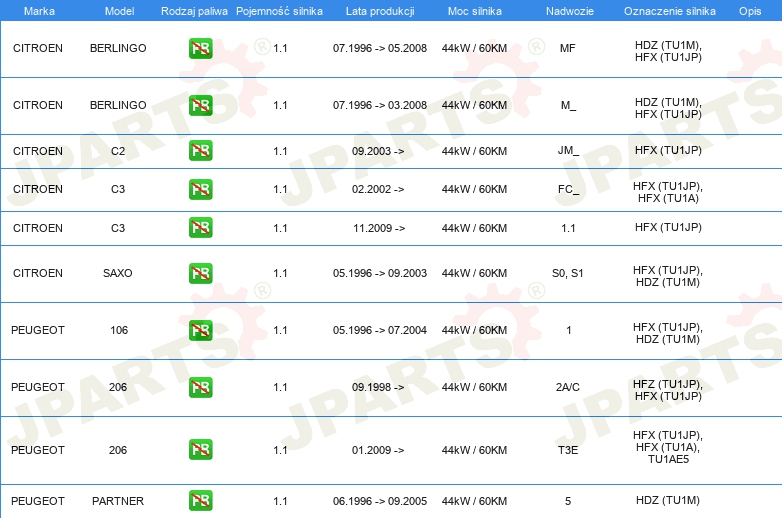
Task: Click HDZ (TU1M) in the Partner row
Action: tap(668, 500)
